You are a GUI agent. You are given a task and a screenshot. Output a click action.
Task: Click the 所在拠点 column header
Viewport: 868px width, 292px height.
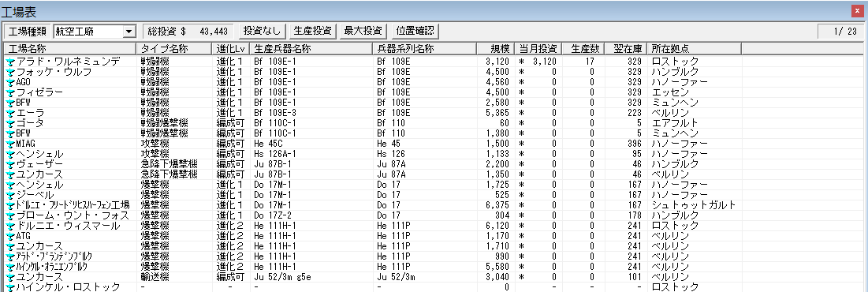695,49
